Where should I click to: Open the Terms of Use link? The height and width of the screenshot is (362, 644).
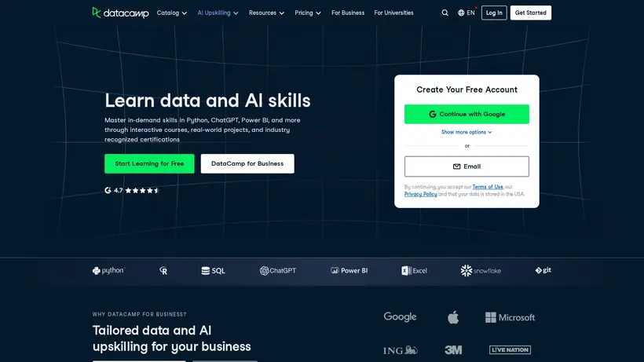488,187
